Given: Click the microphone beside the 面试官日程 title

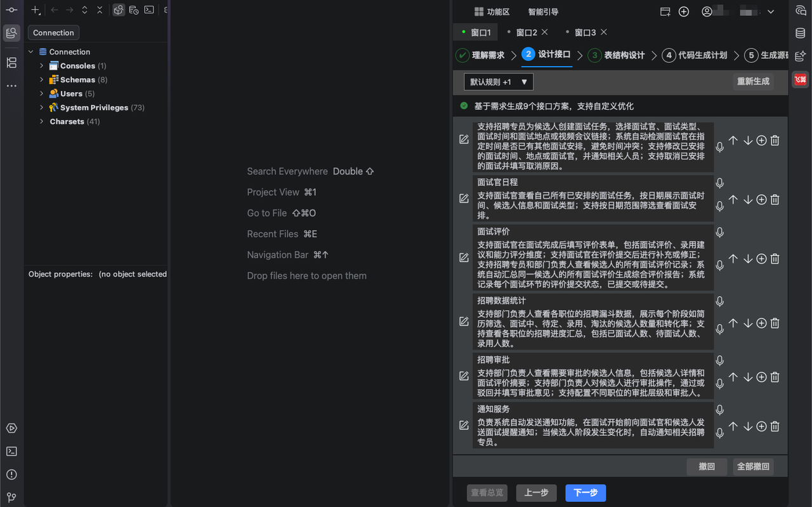Looking at the screenshot, I should tap(720, 183).
